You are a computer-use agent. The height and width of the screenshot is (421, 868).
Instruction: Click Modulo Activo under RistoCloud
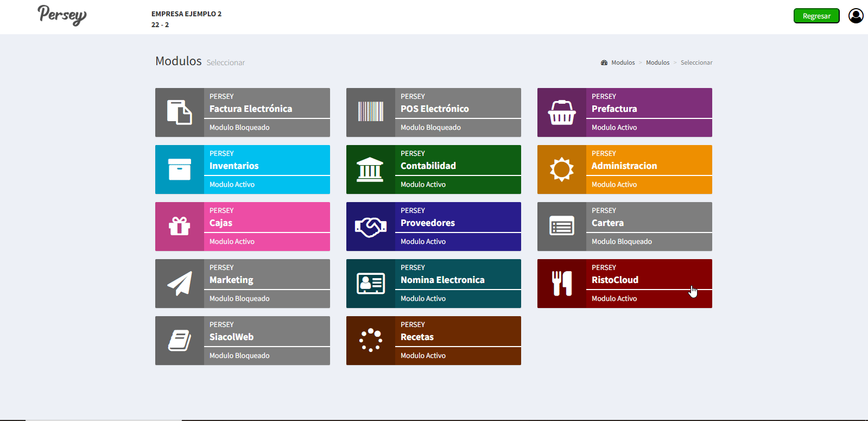tap(614, 299)
